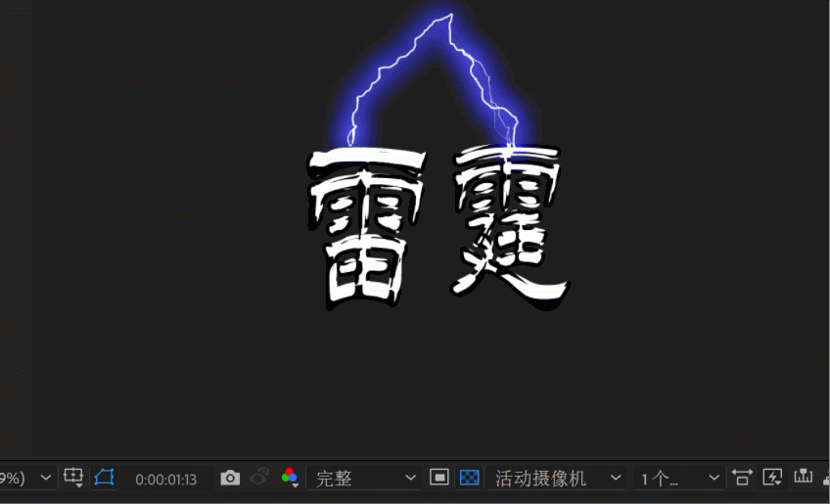Toggle mask and shape path visibility

point(105,478)
